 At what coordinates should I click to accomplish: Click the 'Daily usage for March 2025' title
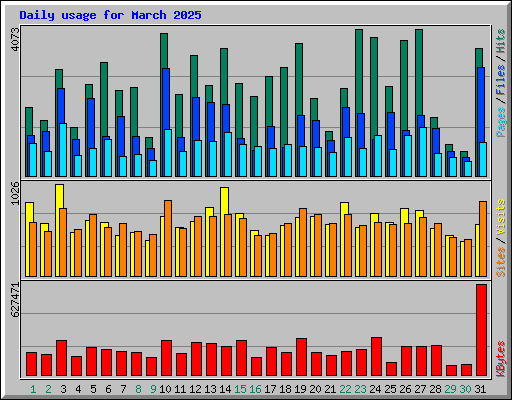point(110,15)
